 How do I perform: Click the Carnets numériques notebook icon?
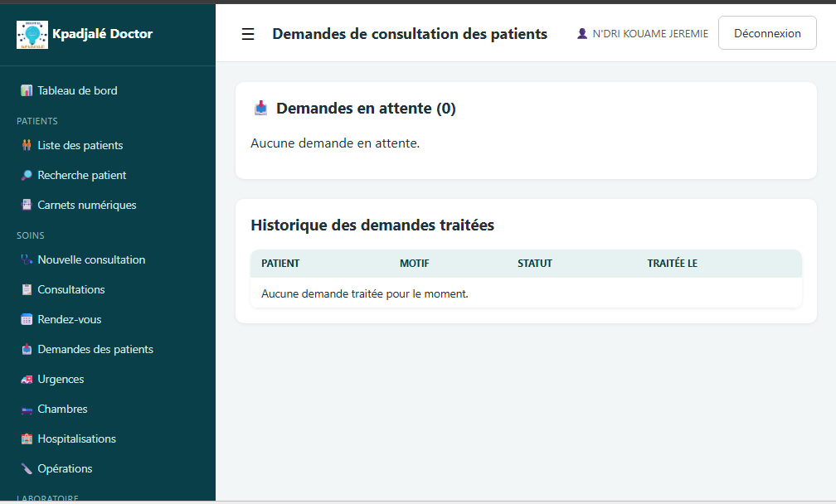[27, 205]
